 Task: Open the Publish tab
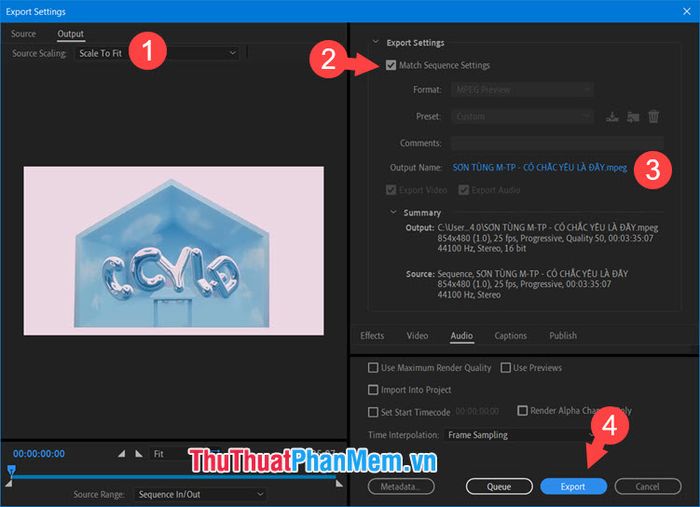(x=563, y=336)
